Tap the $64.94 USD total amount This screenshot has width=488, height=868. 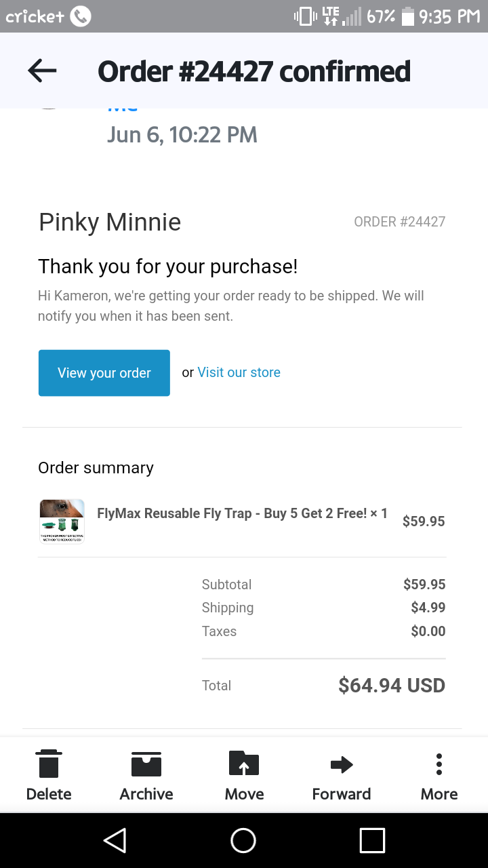[x=392, y=685]
